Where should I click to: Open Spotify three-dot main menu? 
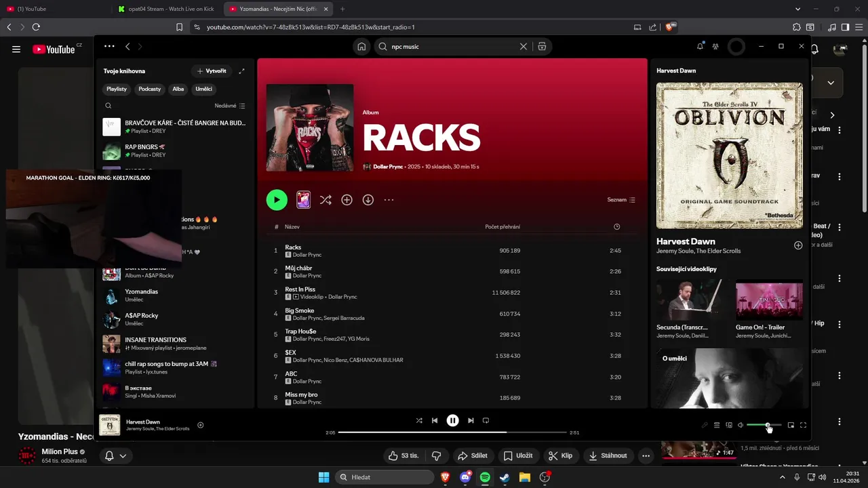click(109, 47)
